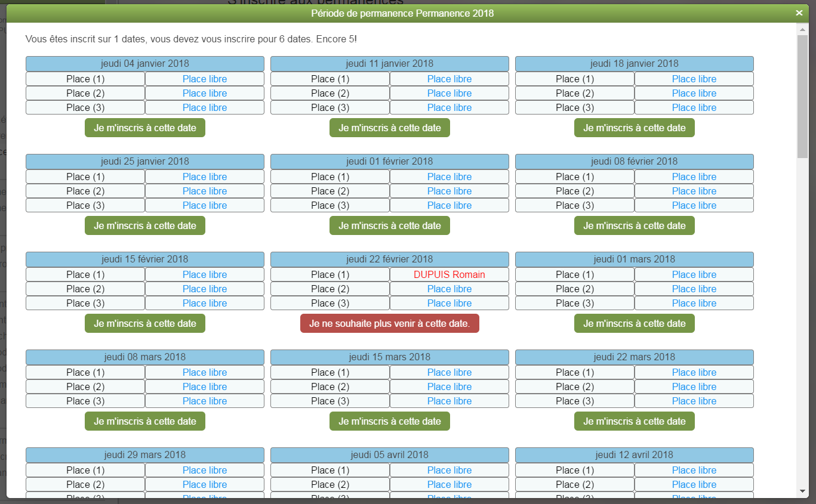This screenshot has width=816, height=504.
Task: Select the jeudi 25 janvier 2018 header
Action: click(x=145, y=162)
